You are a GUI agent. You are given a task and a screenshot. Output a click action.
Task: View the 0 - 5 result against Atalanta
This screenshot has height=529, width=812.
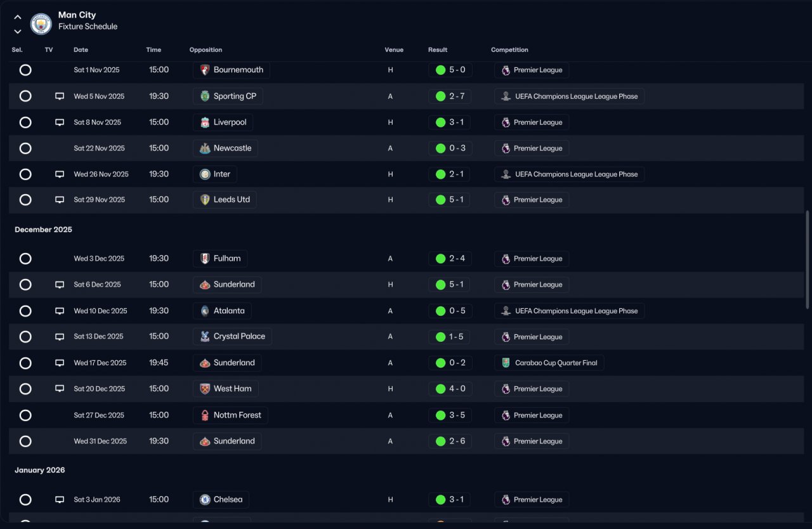(x=450, y=311)
